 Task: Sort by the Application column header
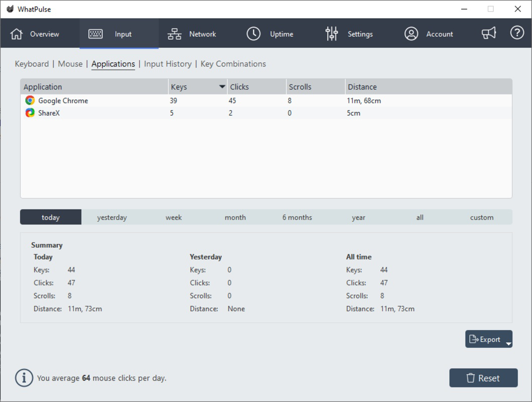[x=94, y=87]
